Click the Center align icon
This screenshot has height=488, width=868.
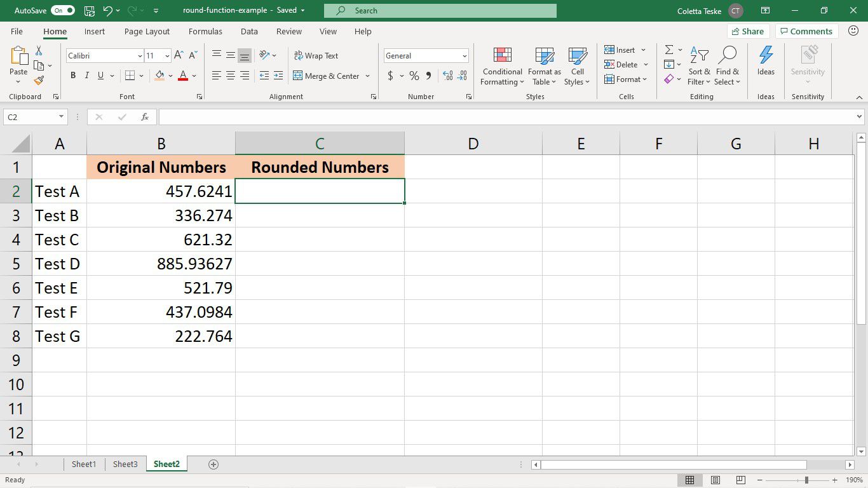coord(230,76)
